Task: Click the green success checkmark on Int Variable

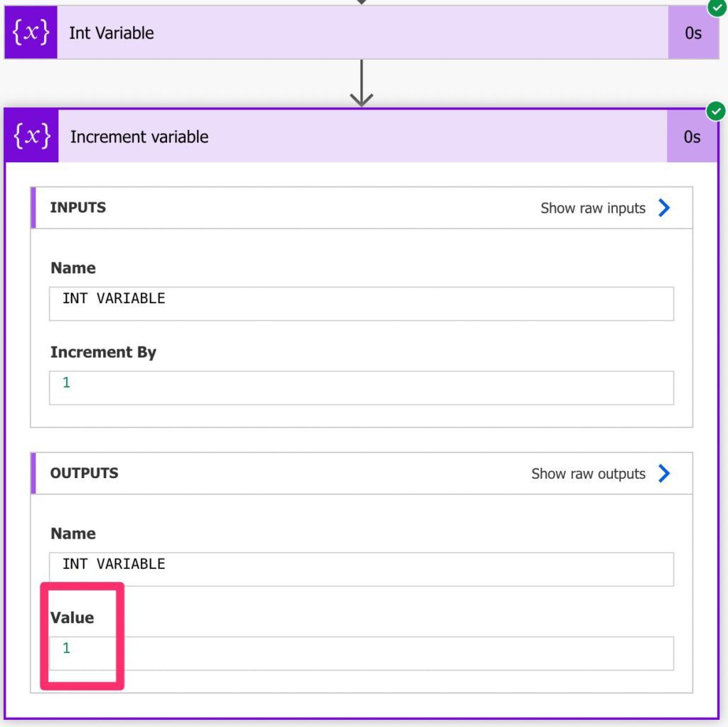Action: click(x=716, y=9)
